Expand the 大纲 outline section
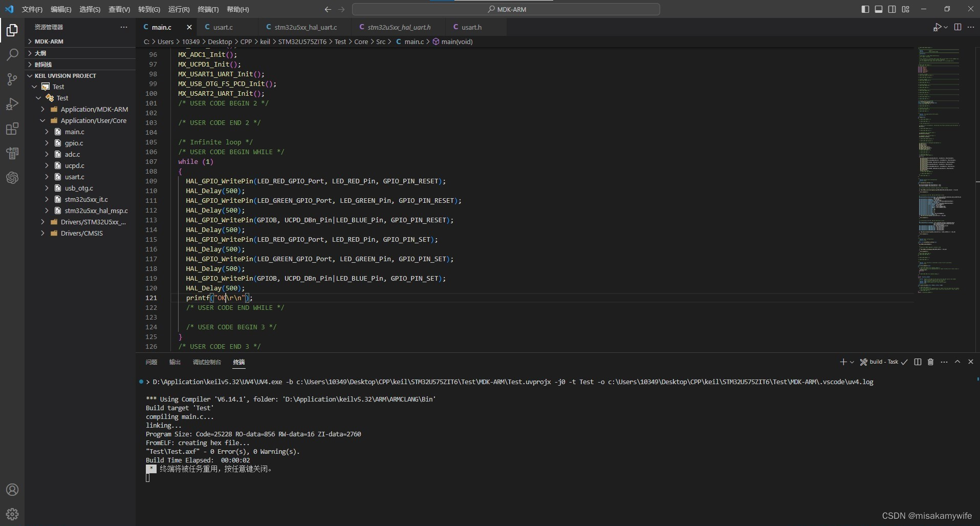The height and width of the screenshot is (526, 980). coord(80,53)
